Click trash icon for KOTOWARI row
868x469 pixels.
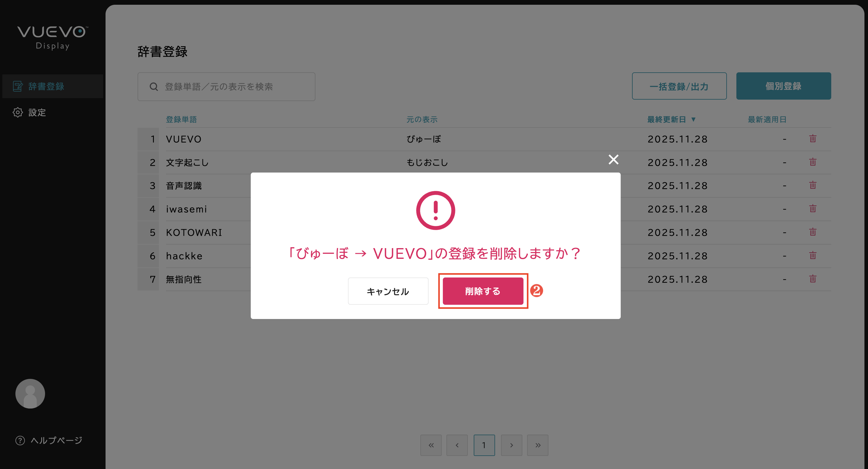click(812, 232)
